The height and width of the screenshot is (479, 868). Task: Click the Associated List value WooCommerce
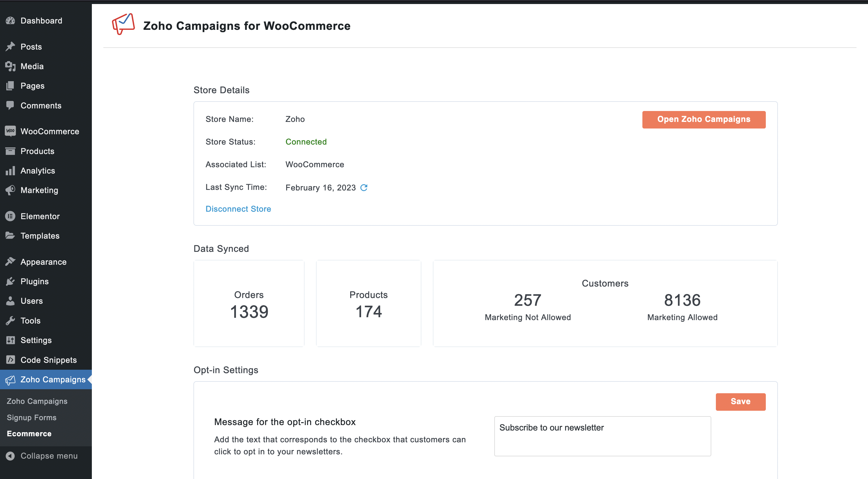[x=315, y=164]
